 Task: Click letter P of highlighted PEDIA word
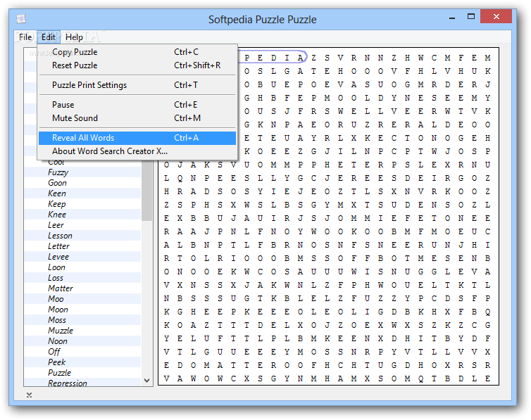click(247, 58)
